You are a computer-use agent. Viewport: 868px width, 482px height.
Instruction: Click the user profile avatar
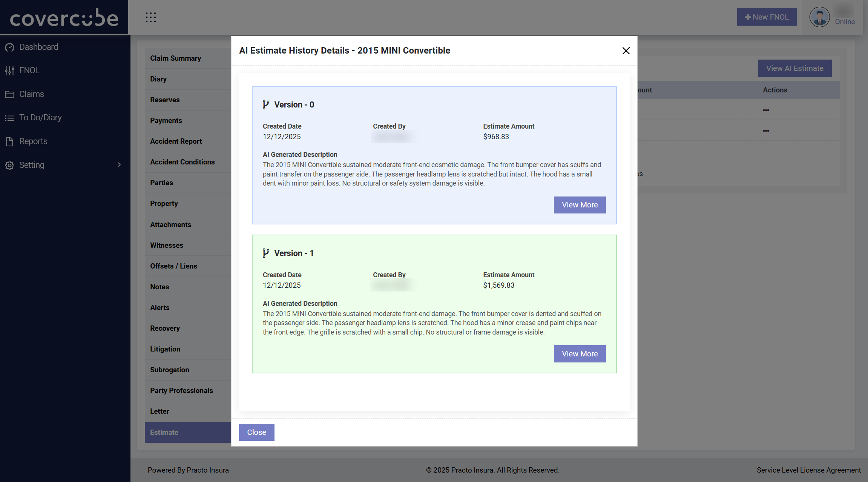pyautogui.click(x=819, y=17)
